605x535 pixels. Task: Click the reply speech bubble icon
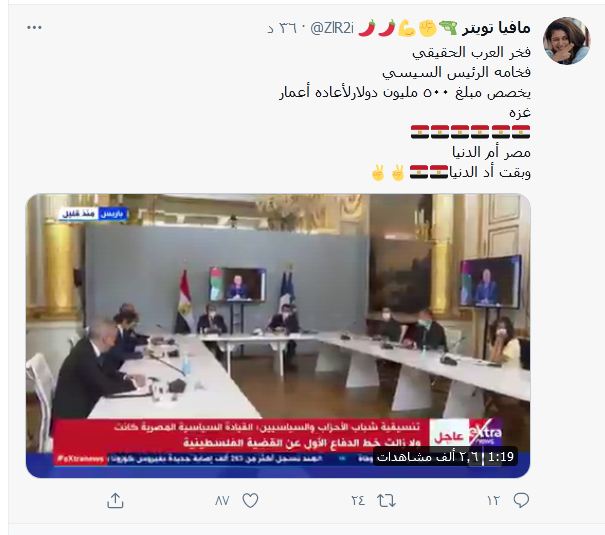point(521,500)
